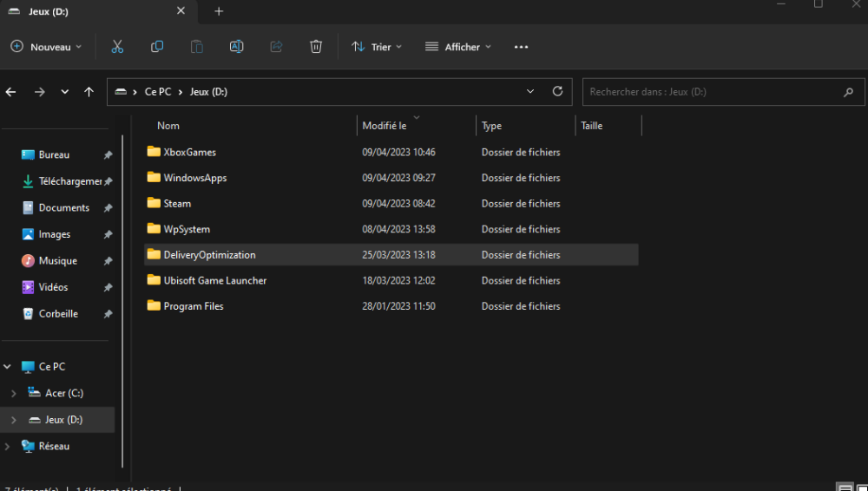
Task: Open the Trier sort menu
Action: coord(377,47)
